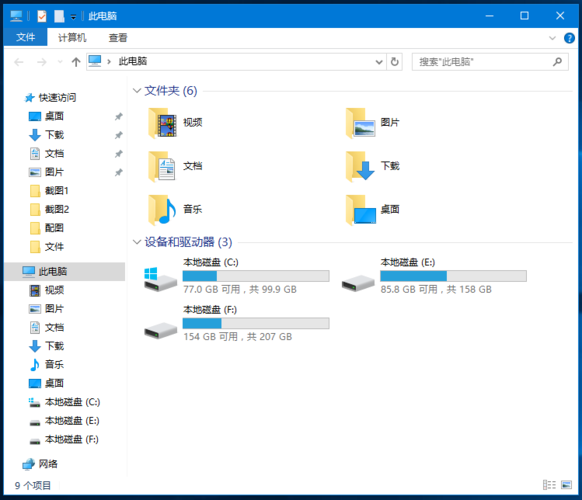
Task: Click the 文件夹 (6) group header
Action: tap(170, 91)
